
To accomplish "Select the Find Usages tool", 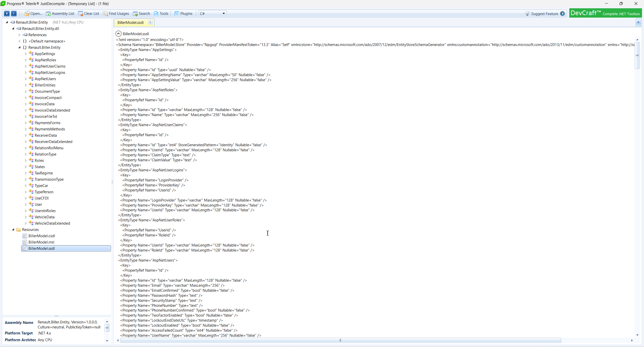I will coord(116,13).
